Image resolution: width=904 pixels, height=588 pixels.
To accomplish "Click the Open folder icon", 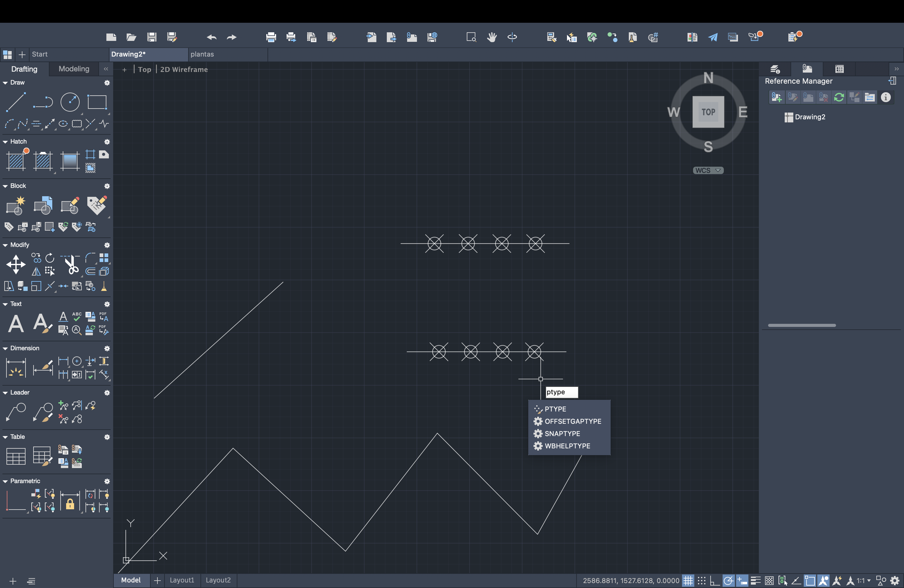I will coord(131,37).
